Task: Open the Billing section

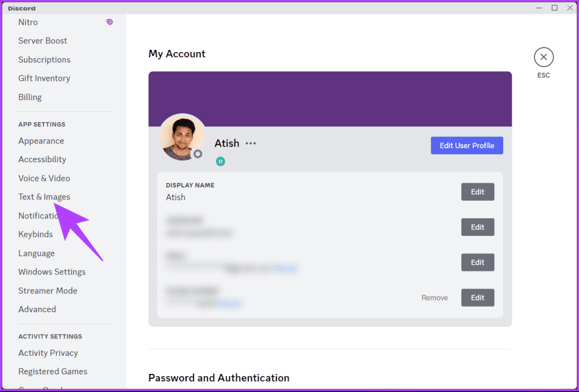Action: (x=30, y=97)
